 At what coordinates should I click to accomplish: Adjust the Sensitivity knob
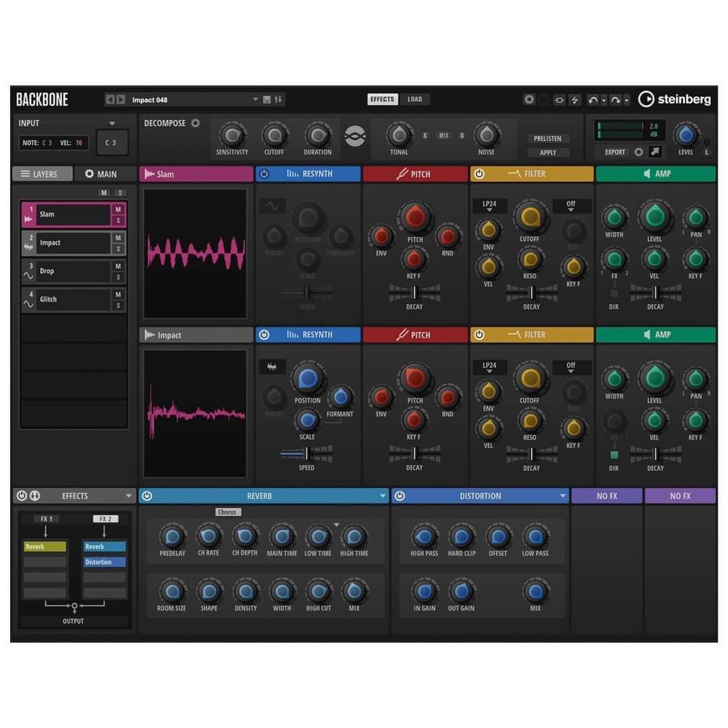click(x=232, y=135)
